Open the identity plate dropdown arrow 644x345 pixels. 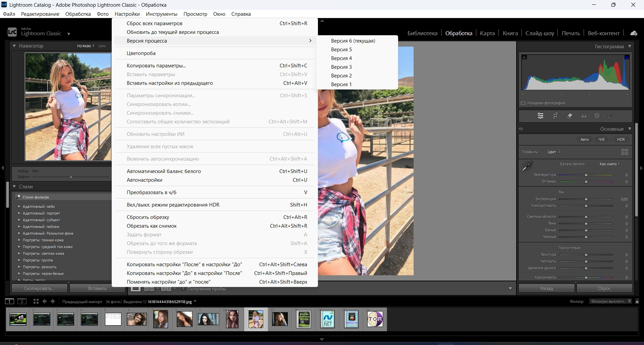point(69,34)
